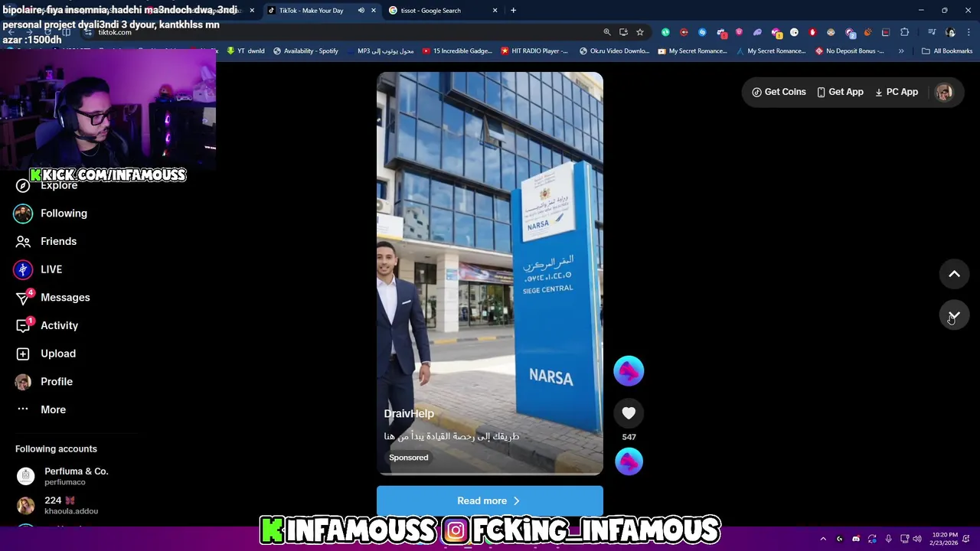Viewport: 980px width, 551px height.
Task: Open the network tray icon
Action: pyautogui.click(x=904, y=539)
